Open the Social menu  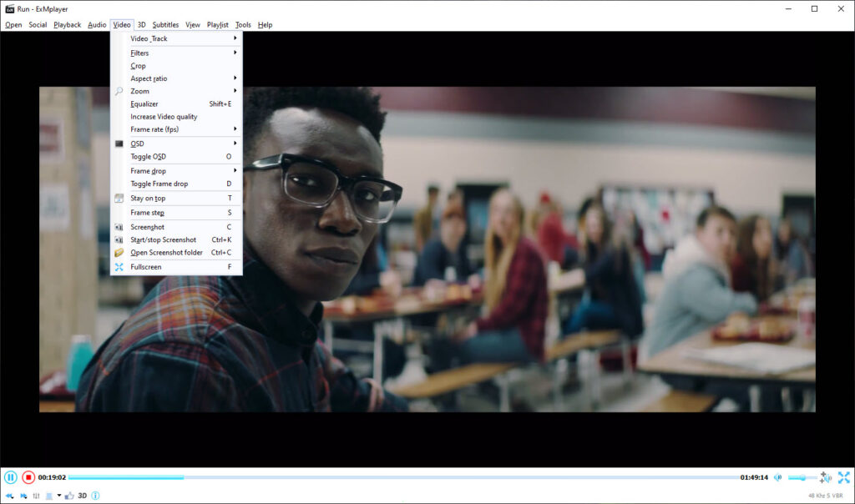pyautogui.click(x=38, y=24)
